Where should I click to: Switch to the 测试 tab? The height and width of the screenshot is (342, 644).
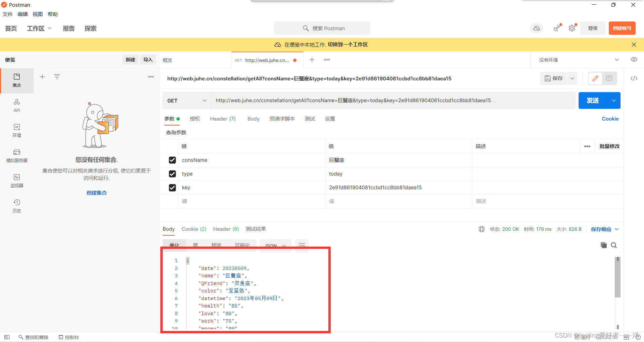click(310, 119)
